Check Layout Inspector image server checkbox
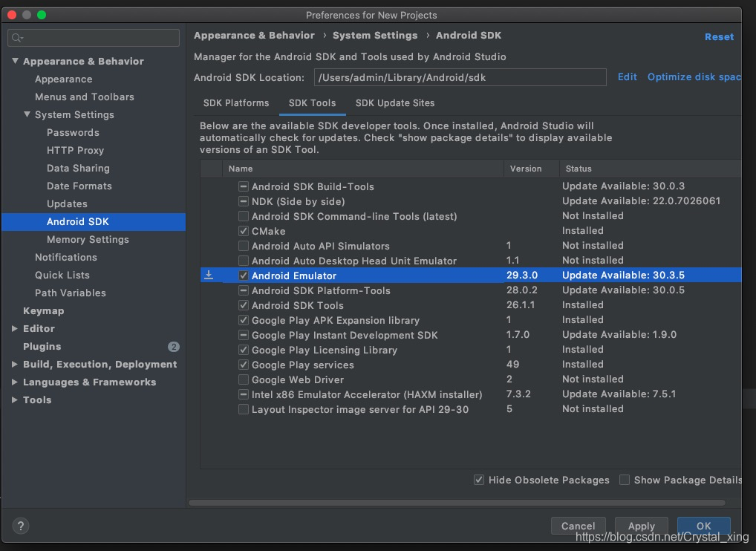This screenshot has height=551, width=756. pos(244,409)
